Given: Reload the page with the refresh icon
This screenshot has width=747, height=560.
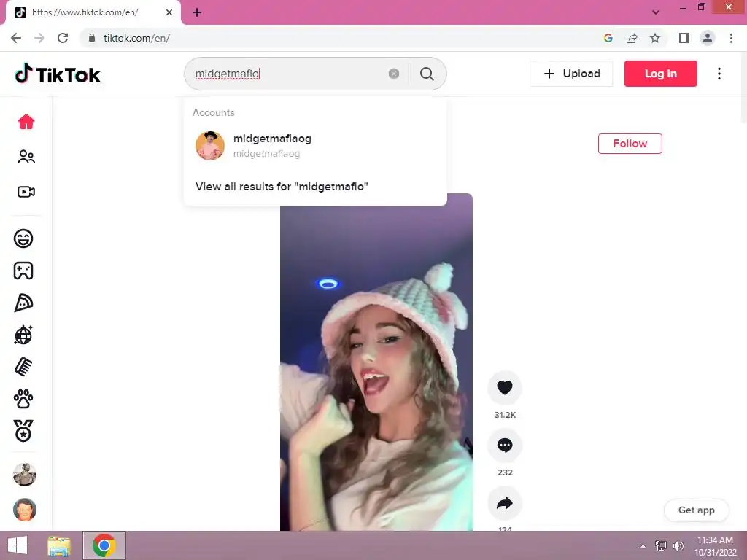Looking at the screenshot, I should pyautogui.click(x=63, y=38).
